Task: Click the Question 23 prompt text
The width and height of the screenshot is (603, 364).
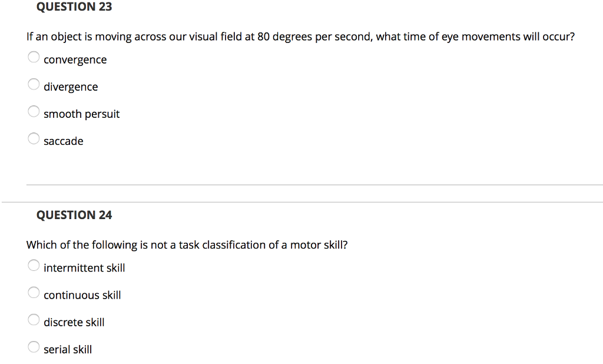Action: [300, 37]
